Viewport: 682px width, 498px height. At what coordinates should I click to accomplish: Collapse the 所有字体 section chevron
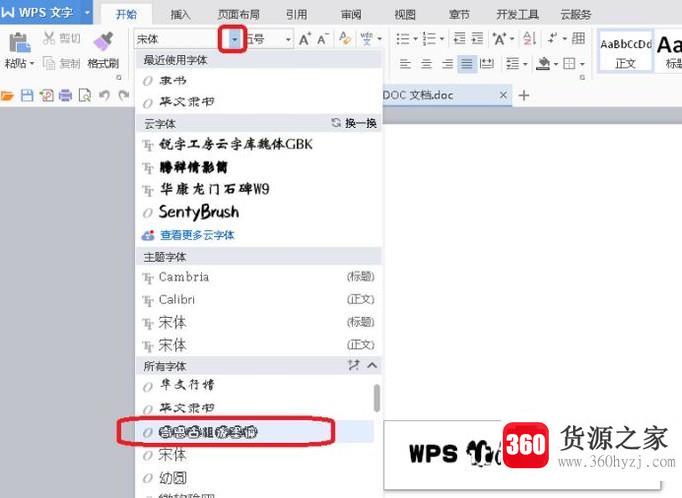372,365
